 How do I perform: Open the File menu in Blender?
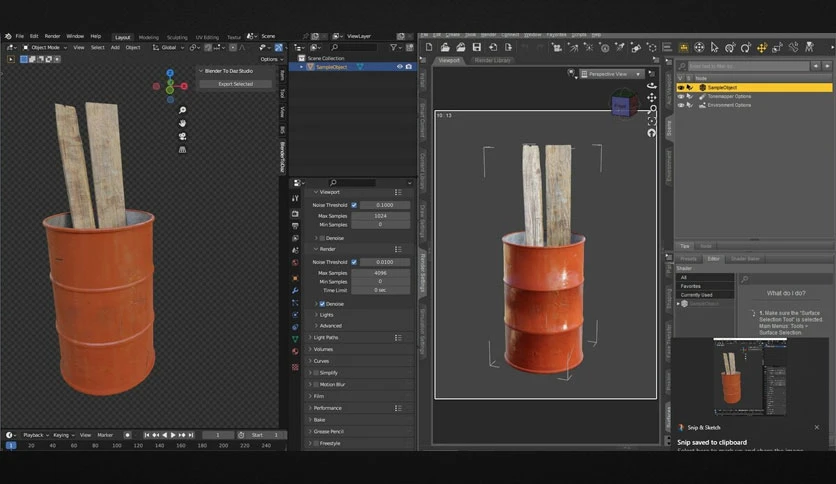pos(20,36)
